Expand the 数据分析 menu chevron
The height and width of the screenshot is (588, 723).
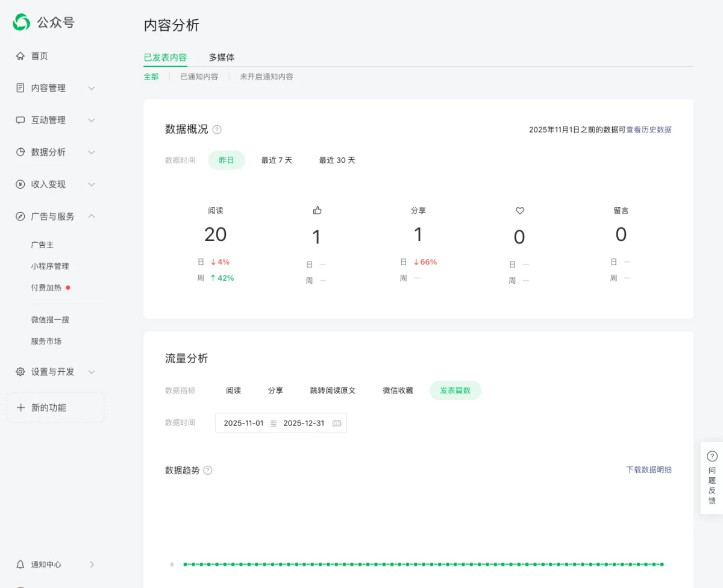pyautogui.click(x=92, y=152)
